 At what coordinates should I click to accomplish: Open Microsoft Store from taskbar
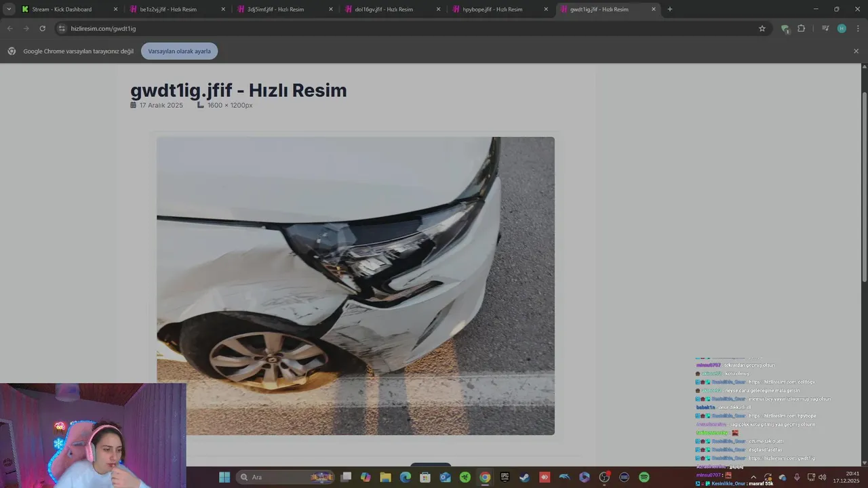click(425, 477)
